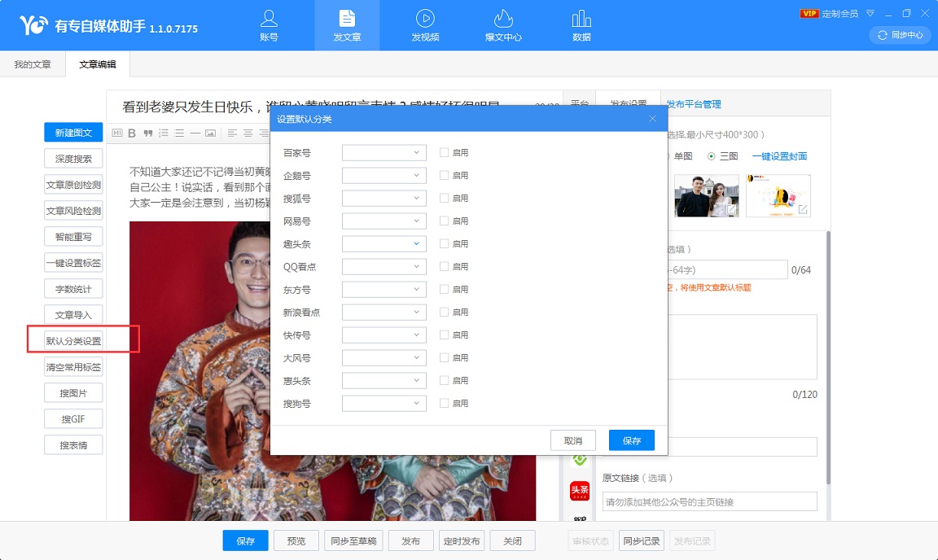The height and width of the screenshot is (560, 938).
Task: Switch to the 文章编辑 tab
Action: pyautogui.click(x=98, y=64)
